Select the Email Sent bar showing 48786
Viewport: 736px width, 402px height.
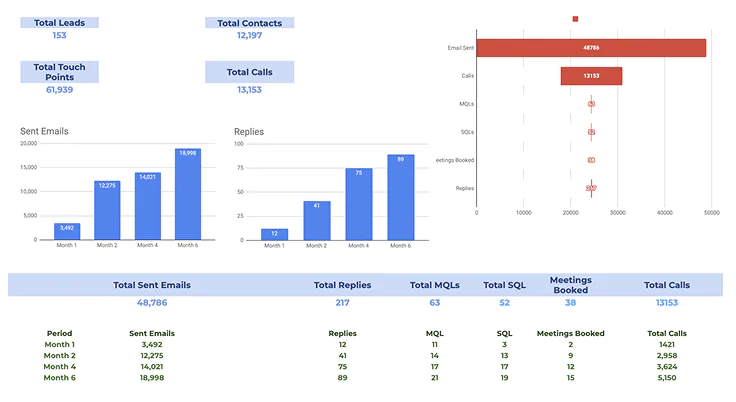(591, 48)
